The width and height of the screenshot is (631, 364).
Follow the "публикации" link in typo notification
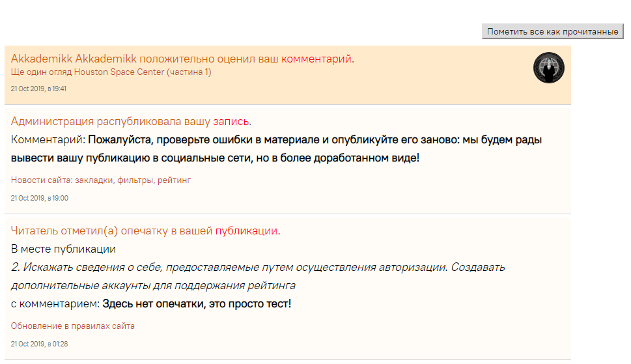point(246,231)
